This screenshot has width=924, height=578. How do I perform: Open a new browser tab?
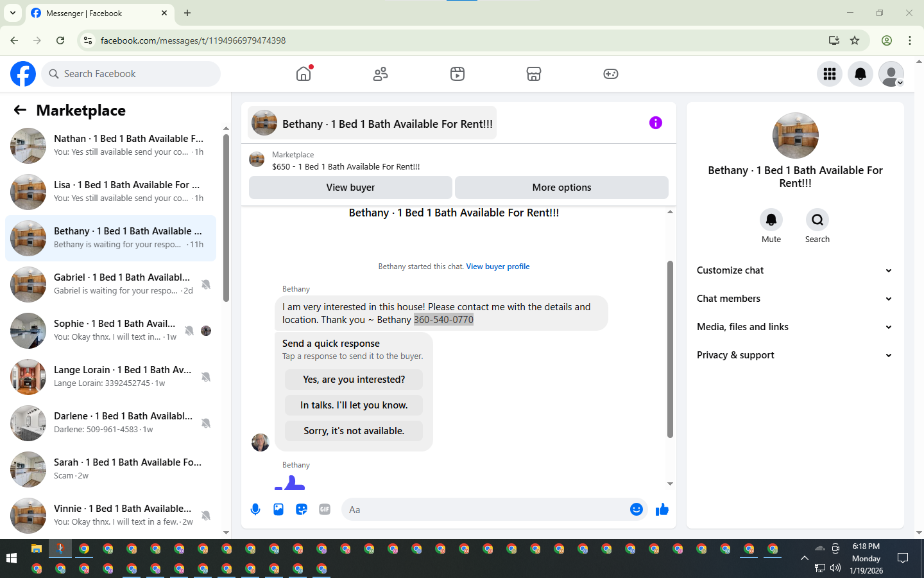(x=187, y=13)
